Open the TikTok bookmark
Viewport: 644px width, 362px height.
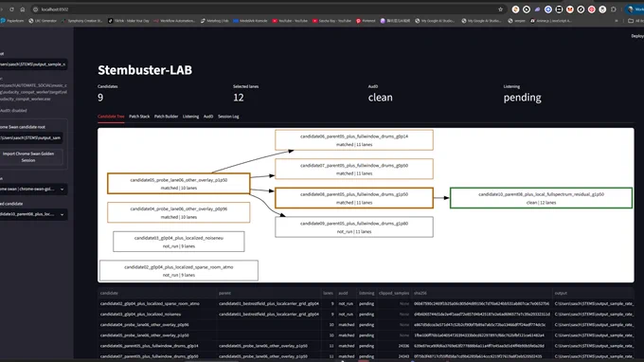click(x=129, y=21)
